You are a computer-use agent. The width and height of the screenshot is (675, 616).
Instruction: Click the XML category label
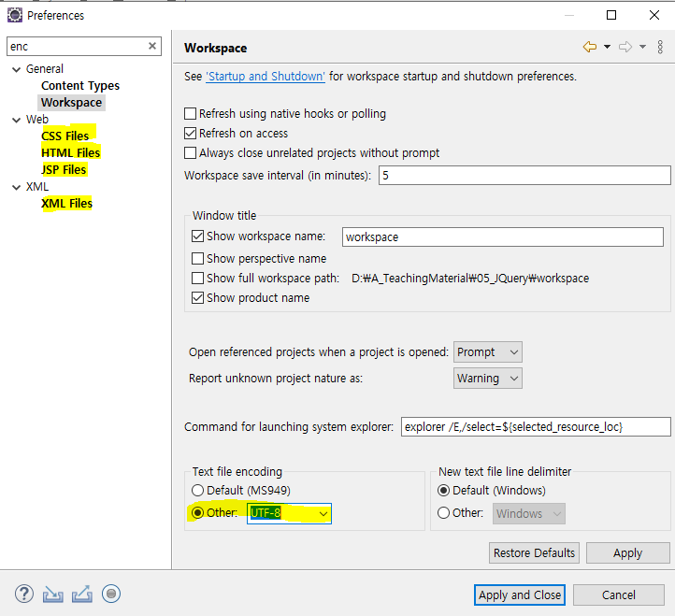[37, 187]
